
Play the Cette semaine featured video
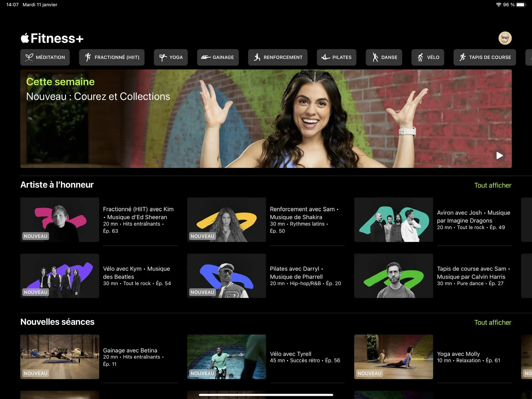click(499, 156)
